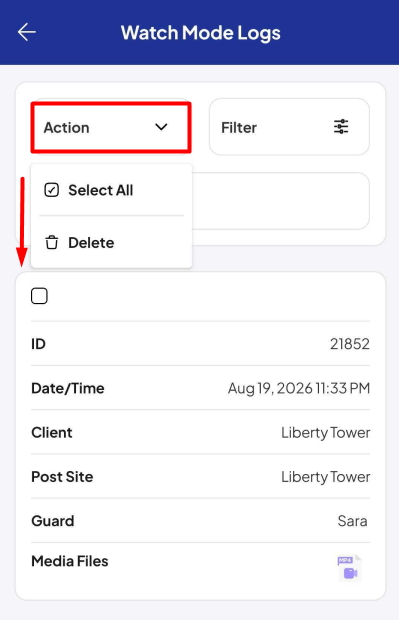Click the Media Files label
This screenshot has width=399, height=620.
(x=70, y=561)
